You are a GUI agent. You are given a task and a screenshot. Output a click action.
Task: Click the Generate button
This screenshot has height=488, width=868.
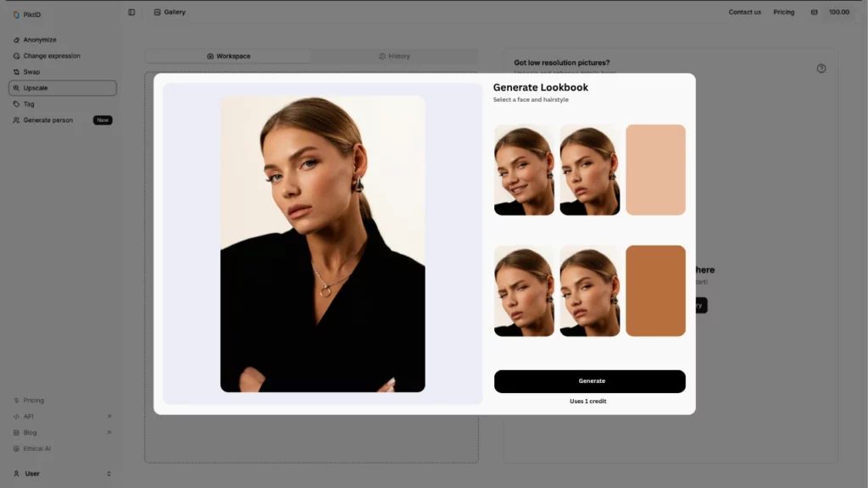[590, 380]
